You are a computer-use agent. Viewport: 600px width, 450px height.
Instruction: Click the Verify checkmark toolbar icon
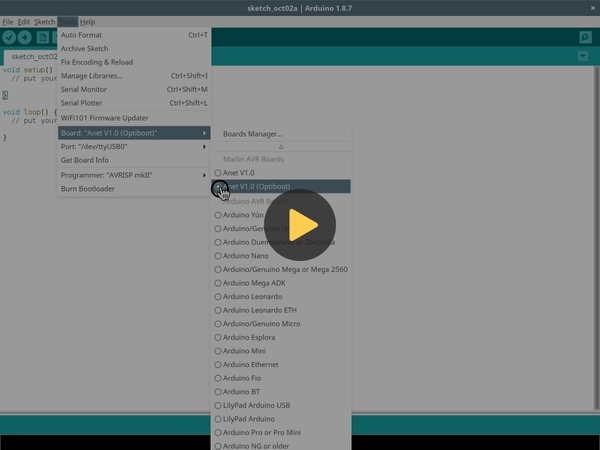9,37
